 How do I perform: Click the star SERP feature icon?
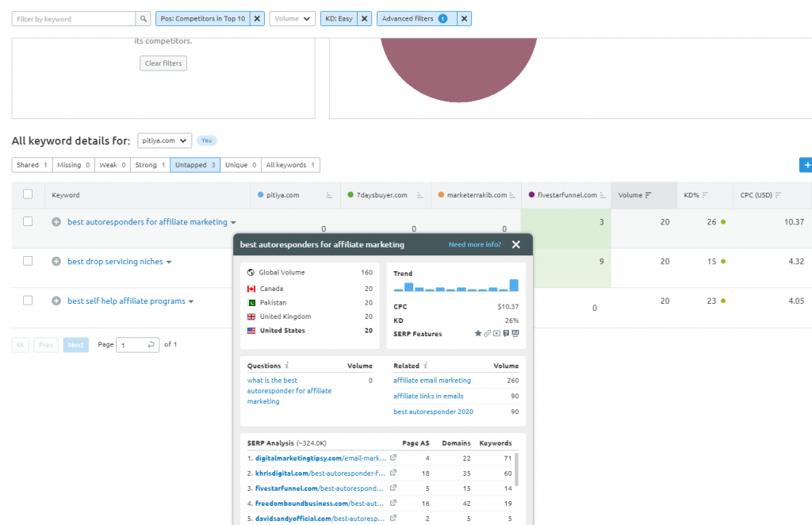(478, 333)
